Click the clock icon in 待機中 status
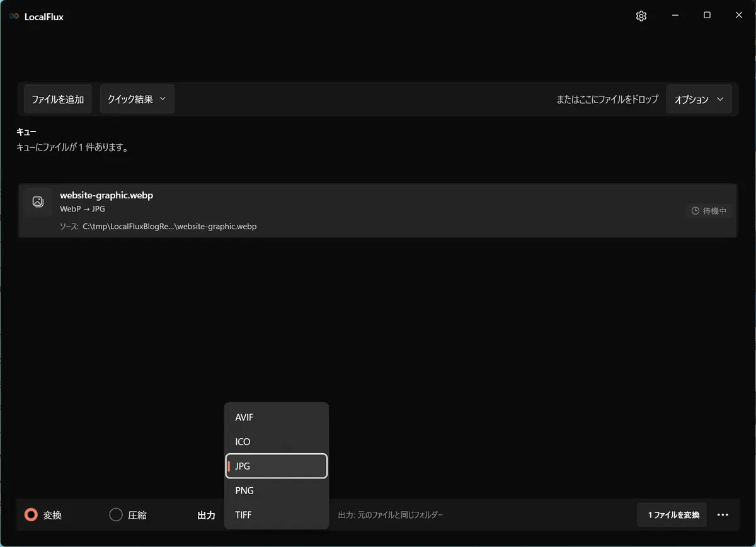 click(x=696, y=211)
